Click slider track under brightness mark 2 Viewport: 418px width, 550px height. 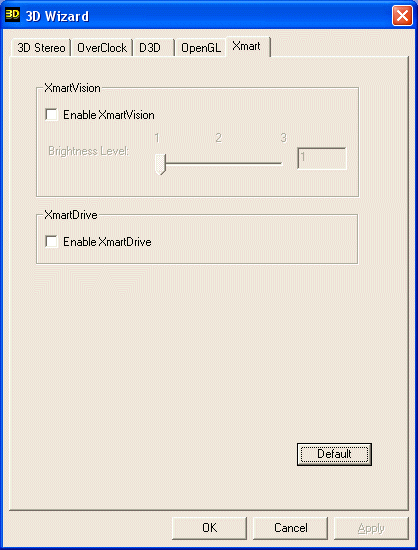tap(218, 163)
